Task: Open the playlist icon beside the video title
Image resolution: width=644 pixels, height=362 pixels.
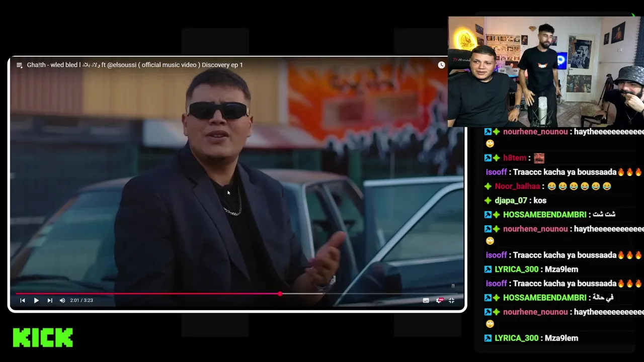Action: point(20,65)
